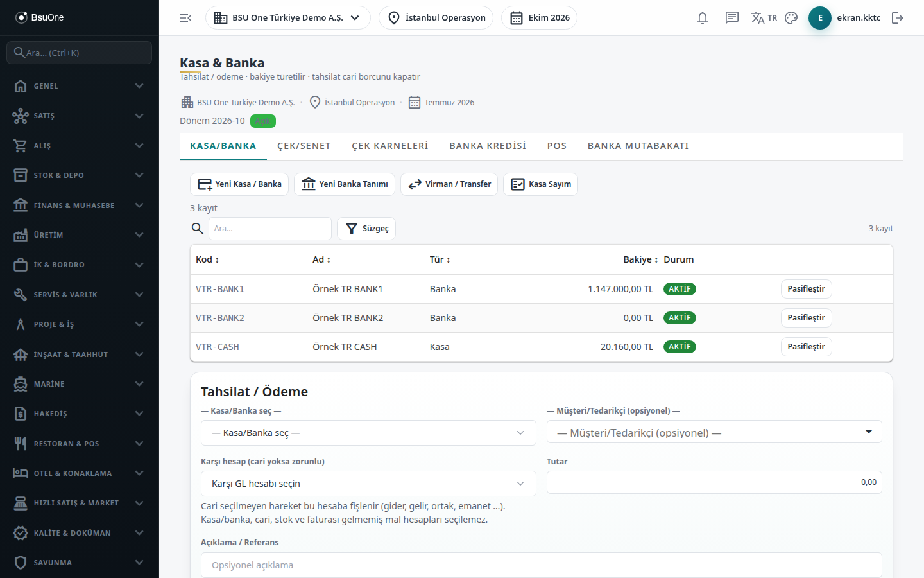This screenshot has width=924, height=578.
Task: Click Yeni Banka Tanımı button
Action: pyautogui.click(x=345, y=184)
